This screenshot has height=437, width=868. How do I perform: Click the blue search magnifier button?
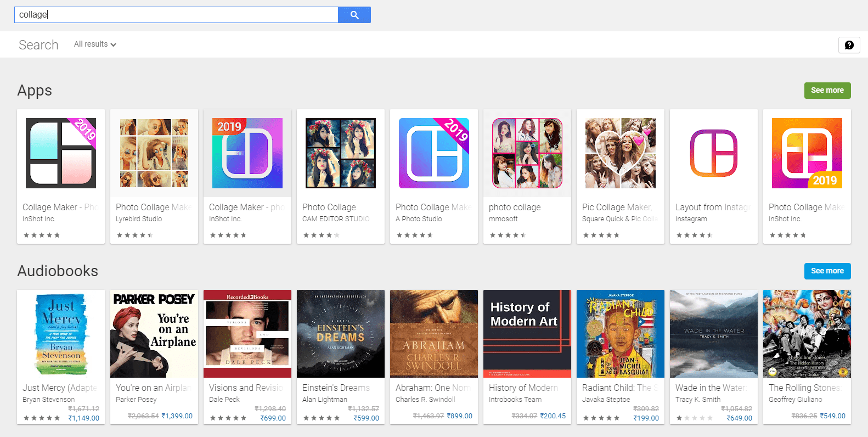(354, 15)
